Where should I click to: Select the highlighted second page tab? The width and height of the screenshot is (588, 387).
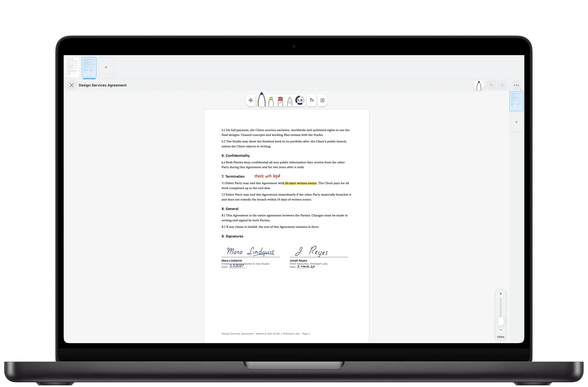pyautogui.click(x=89, y=67)
